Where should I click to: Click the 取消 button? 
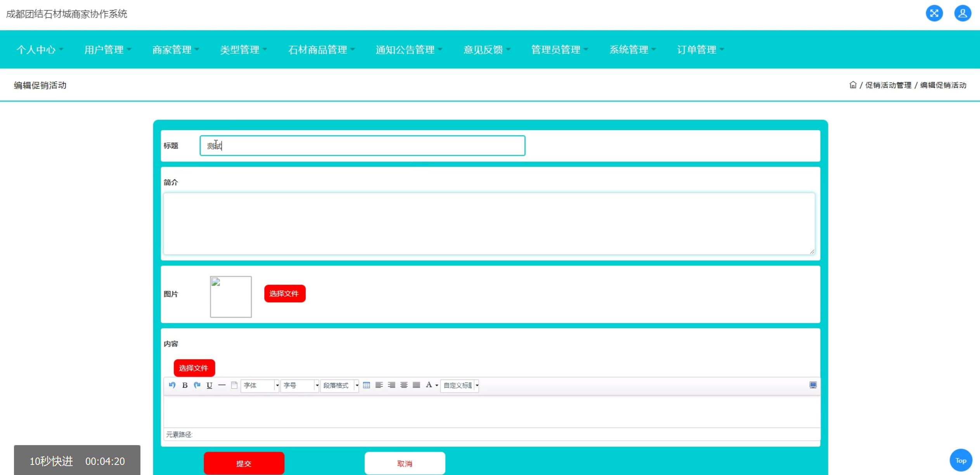(x=405, y=463)
